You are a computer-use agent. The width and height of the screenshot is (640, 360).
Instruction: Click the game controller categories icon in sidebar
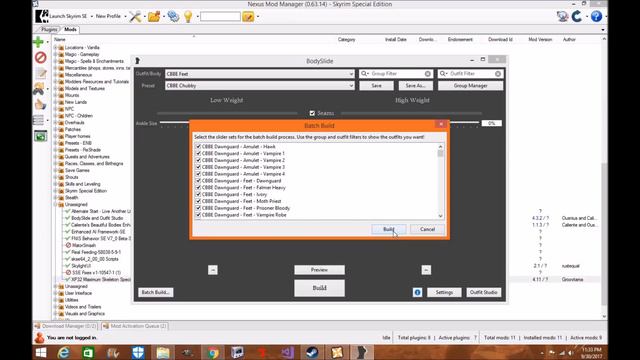pyautogui.click(x=39, y=89)
